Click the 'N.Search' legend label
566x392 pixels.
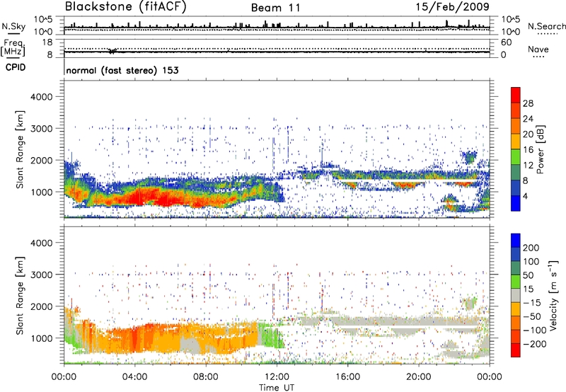[x=547, y=26]
